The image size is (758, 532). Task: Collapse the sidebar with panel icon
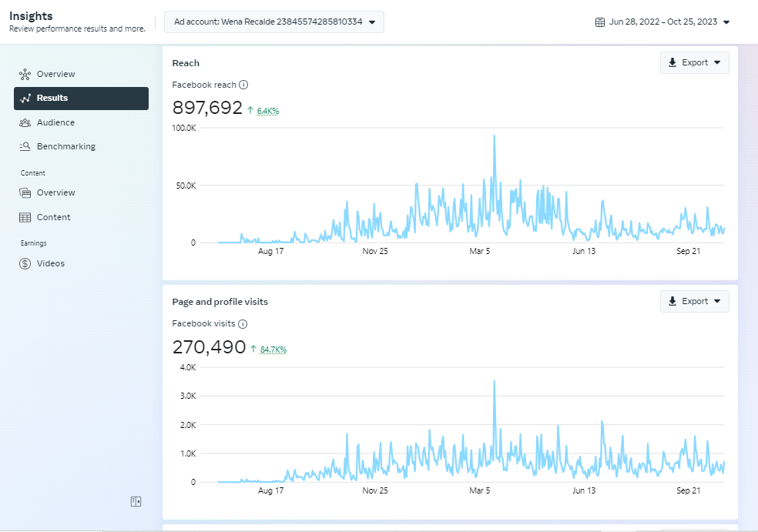[x=136, y=501]
